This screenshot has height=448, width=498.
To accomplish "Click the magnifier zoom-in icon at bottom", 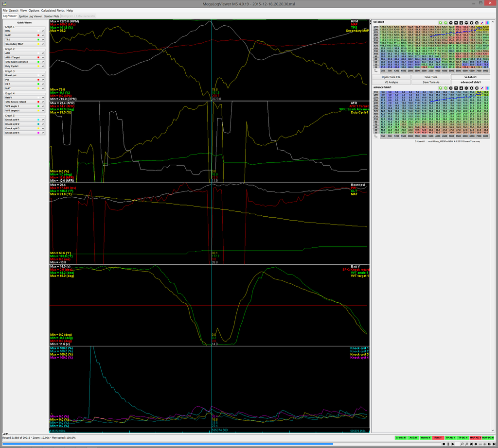I will (x=466, y=444).
